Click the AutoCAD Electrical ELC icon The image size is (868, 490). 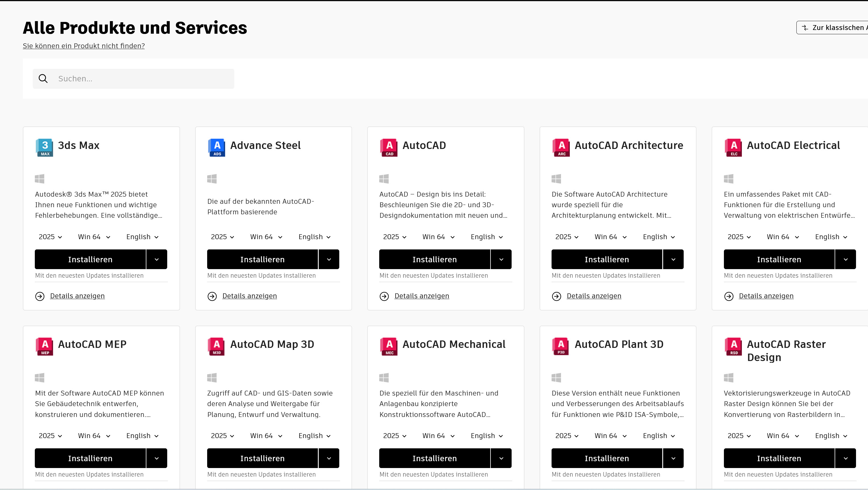click(x=733, y=147)
